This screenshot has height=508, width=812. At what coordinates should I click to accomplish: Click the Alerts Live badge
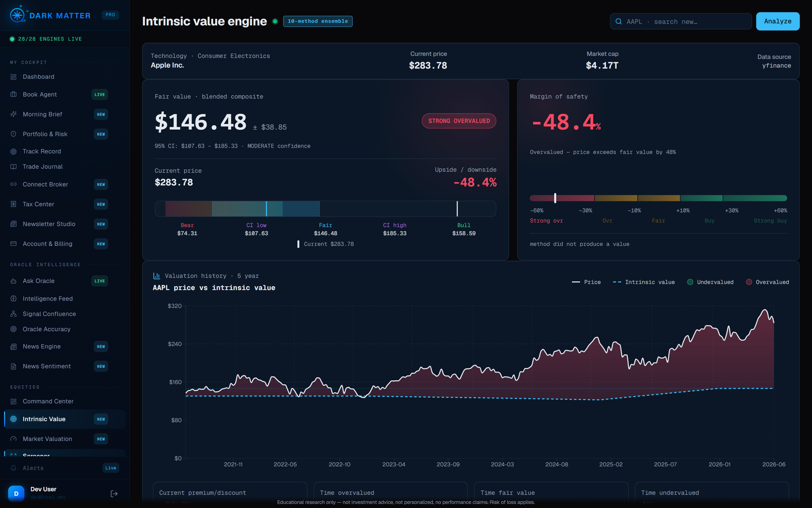pyautogui.click(x=110, y=468)
